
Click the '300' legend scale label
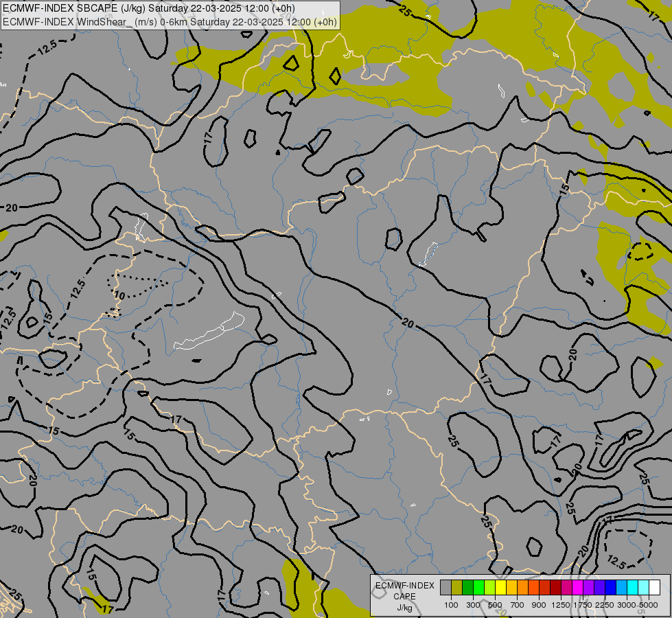[x=473, y=605]
